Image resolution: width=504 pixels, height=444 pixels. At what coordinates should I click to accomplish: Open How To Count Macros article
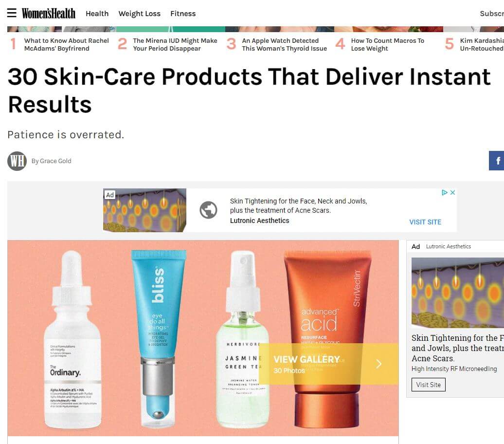[388, 44]
